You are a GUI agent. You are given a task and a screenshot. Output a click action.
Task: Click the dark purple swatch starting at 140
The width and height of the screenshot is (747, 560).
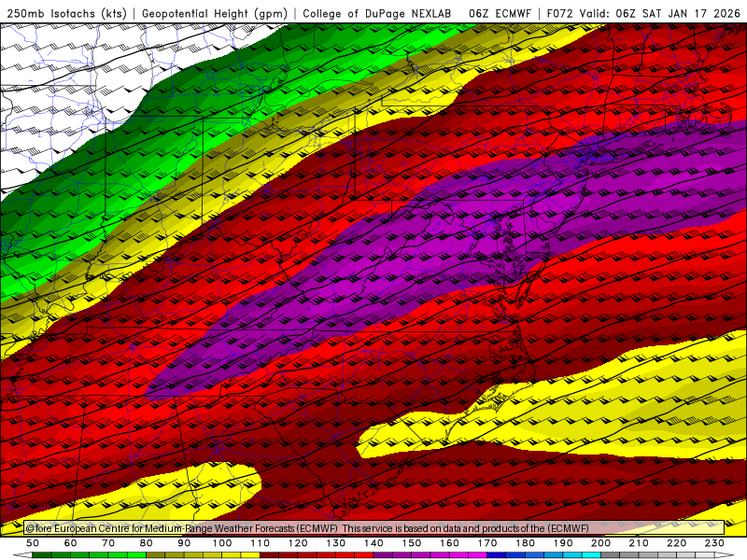click(383, 555)
